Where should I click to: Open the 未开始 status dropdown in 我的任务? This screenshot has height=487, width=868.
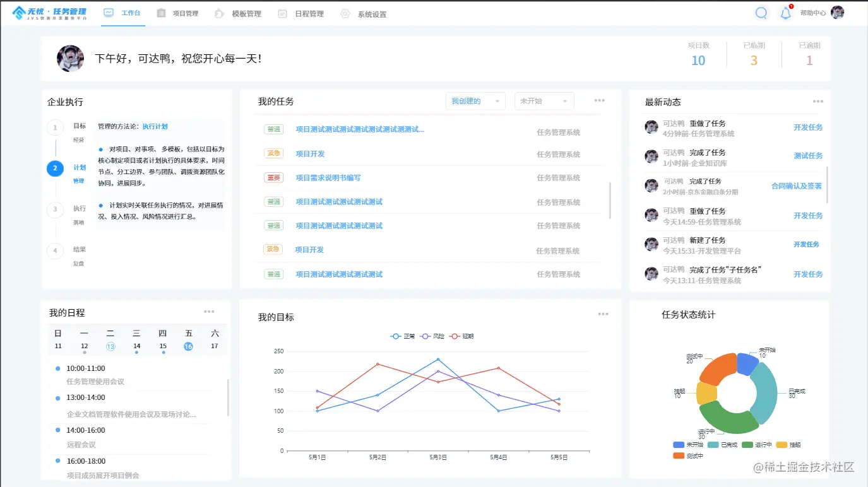(544, 101)
